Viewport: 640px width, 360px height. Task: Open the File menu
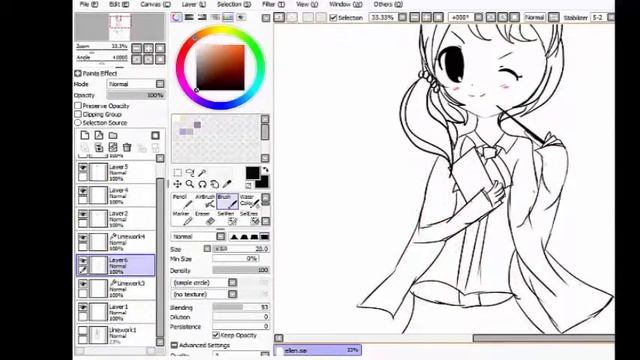[x=89, y=4]
